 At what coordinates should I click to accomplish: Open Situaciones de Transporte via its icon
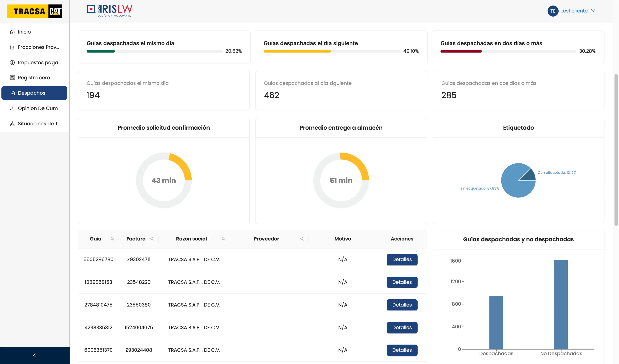click(x=12, y=124)
